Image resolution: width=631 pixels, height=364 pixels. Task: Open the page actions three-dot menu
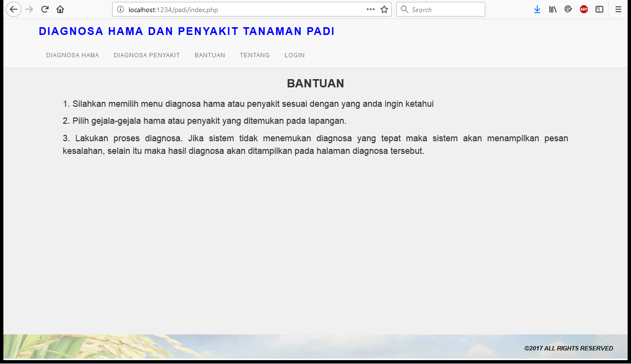coord(371,9)
